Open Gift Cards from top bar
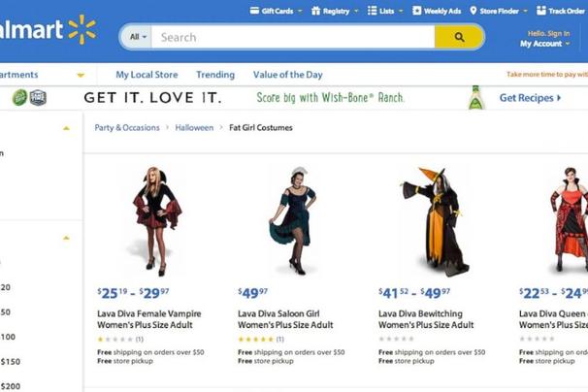The image size is (588, 392). coord(275,11)
